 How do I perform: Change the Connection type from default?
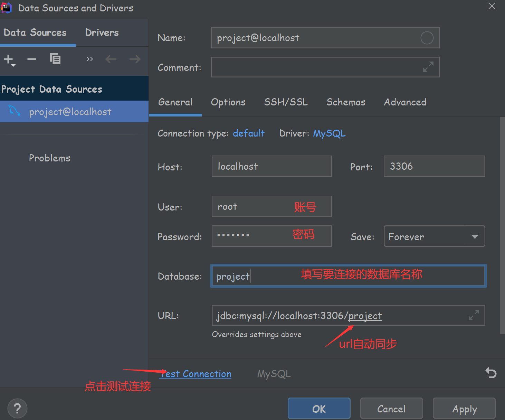coord(249,133)
